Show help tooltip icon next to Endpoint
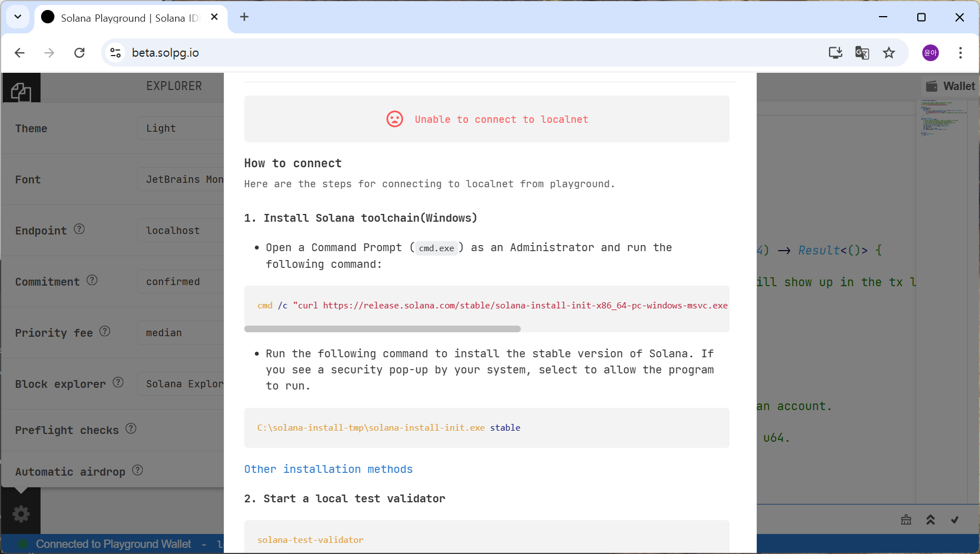The width and height of the screenshot is (980, 554). tap(79, 229)
